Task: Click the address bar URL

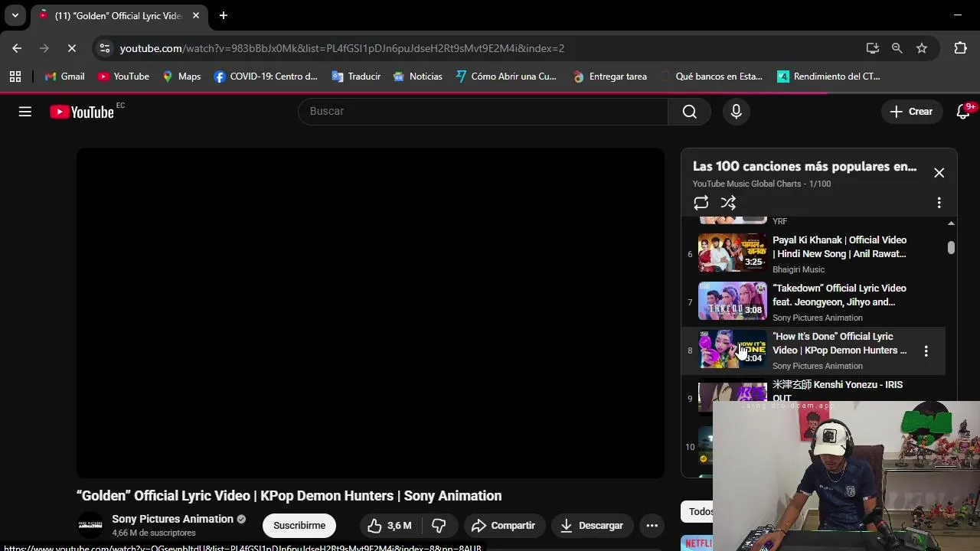Action: [x=342, y=48]
